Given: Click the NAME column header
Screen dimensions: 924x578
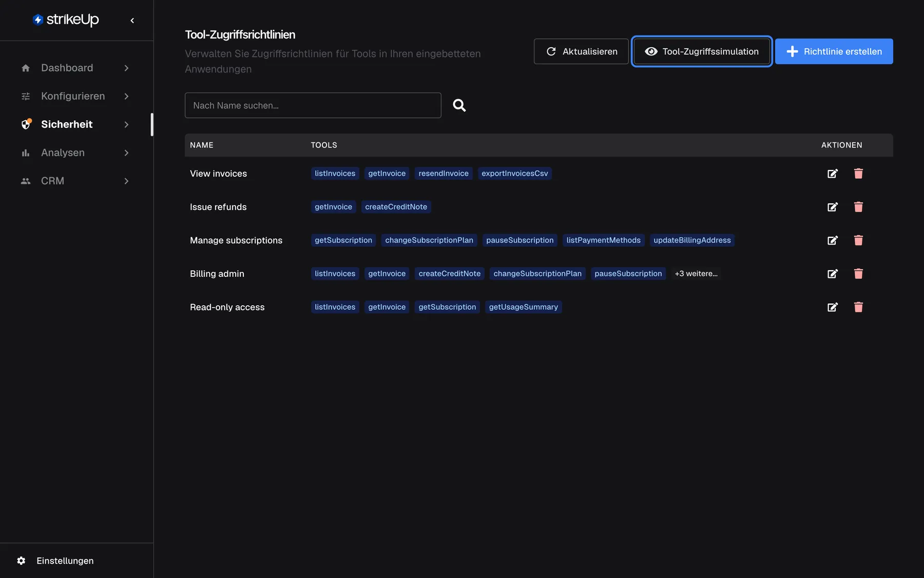Looking at the screenshot, I should pyautogui.click(x=202, y=145).
